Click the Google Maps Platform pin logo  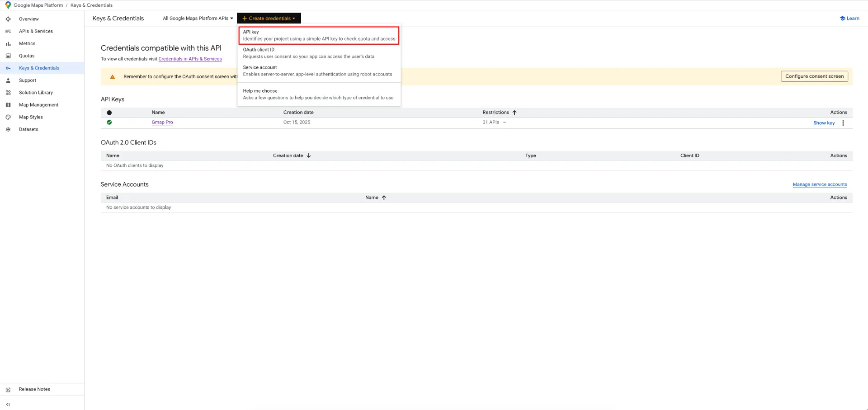point(8,5)
